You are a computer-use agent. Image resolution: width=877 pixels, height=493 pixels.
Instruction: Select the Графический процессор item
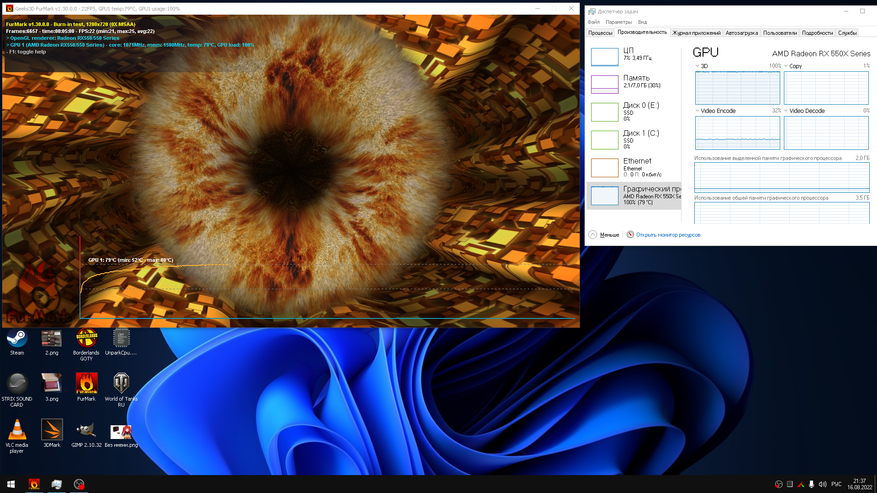click(x=634, y=195)
